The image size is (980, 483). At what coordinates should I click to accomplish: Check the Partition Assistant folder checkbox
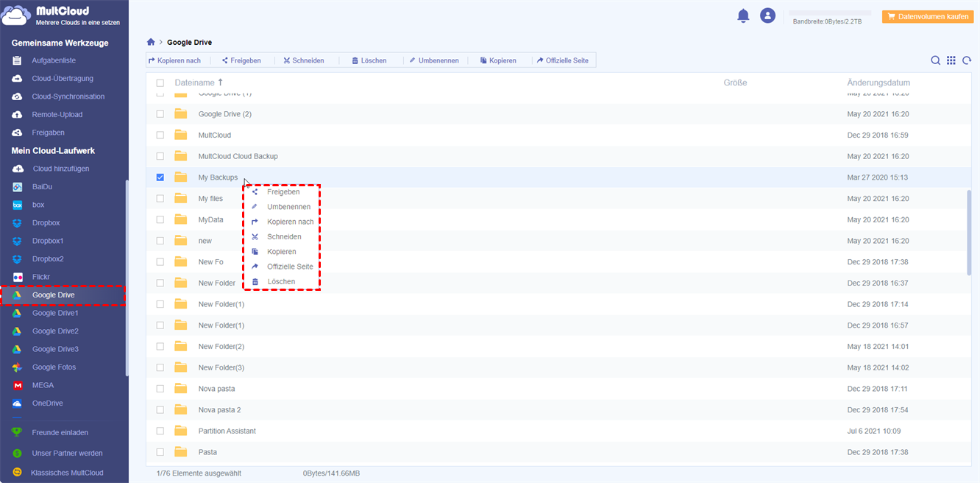coord(160,431)
